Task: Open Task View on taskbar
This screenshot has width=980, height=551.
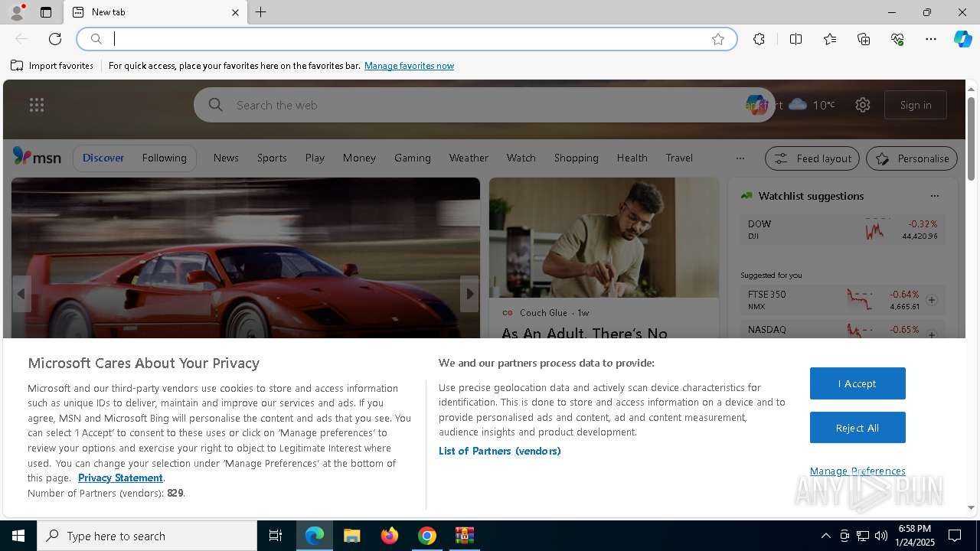Action: (276, 536)
